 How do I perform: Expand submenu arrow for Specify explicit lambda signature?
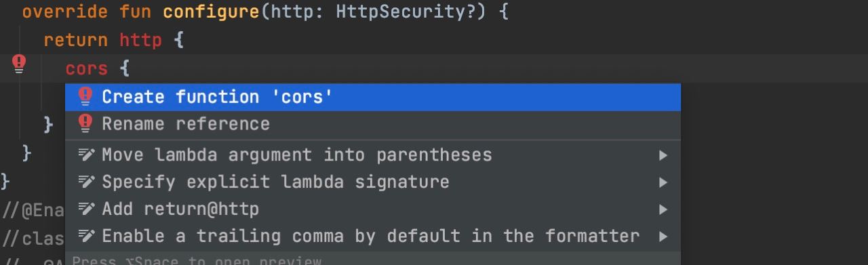coord(663,182)
